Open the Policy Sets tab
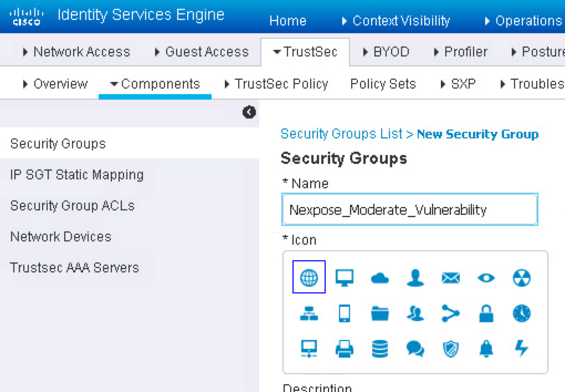Image resolution: width=565 pixels, height=392 pixels. pyautogui.click(x=383, y=84)
